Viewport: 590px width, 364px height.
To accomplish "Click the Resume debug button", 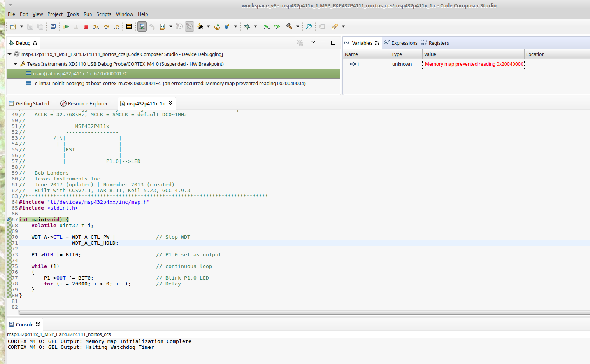I will [66, 26].
